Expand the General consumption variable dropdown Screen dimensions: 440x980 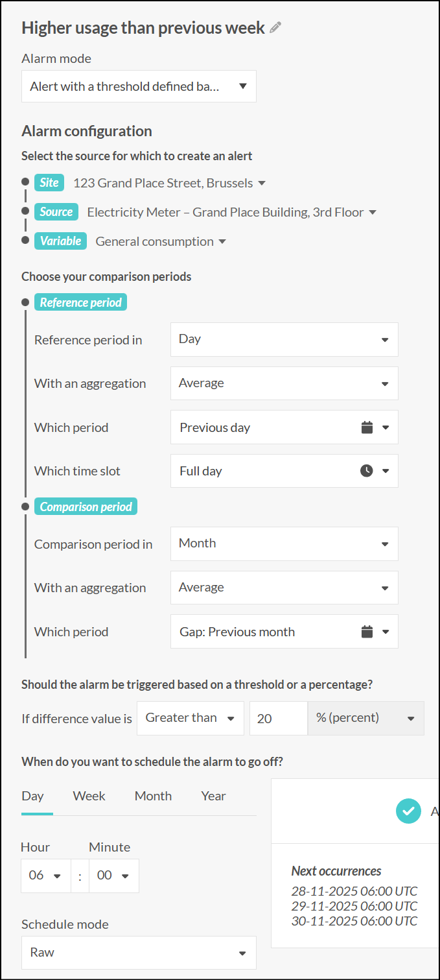click(x=161, y=242)
